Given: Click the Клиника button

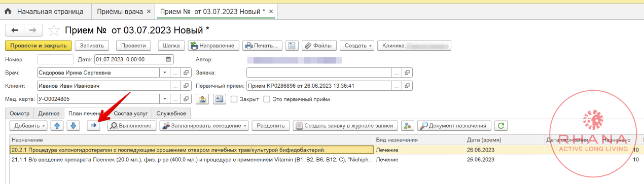Looking at the screenshot, I should [414, 45].
